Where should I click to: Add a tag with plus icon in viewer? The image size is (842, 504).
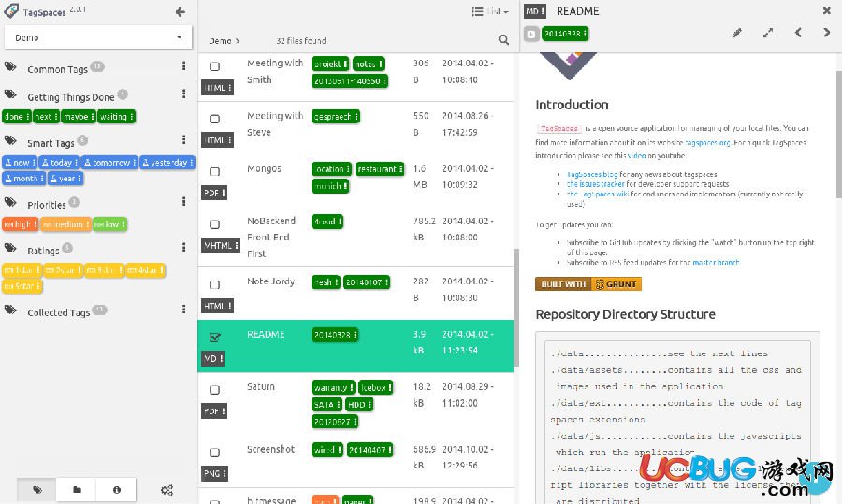click(x=530, y=34)
